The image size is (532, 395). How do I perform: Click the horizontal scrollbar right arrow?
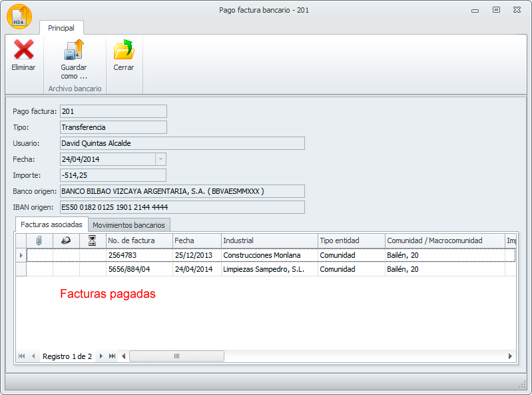[510, 356]
